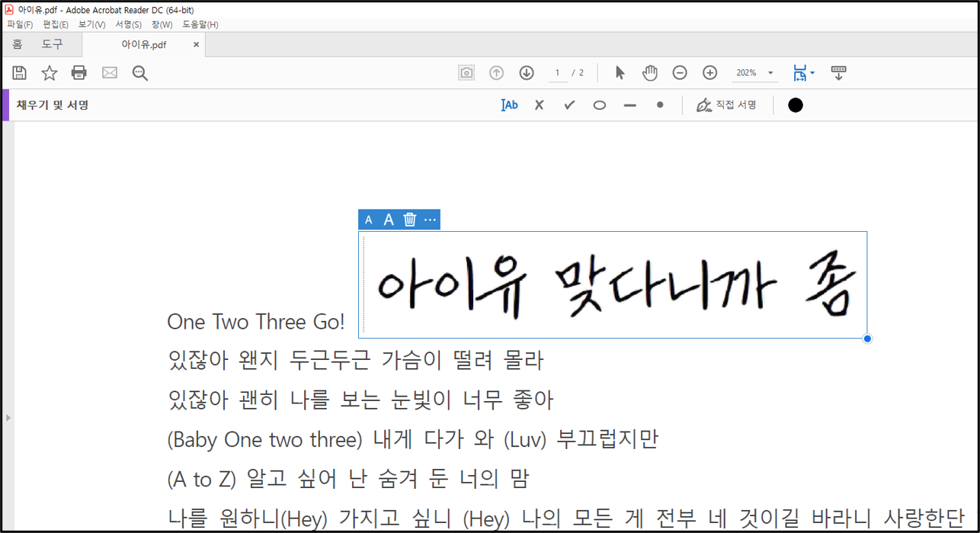Select the snapshot camera tool
This screenshot has width=980, height=533.
coord(466,73)
